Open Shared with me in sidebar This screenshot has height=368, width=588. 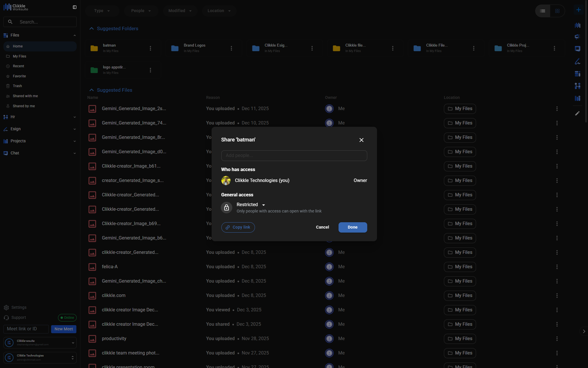click(x=25, y=96)
